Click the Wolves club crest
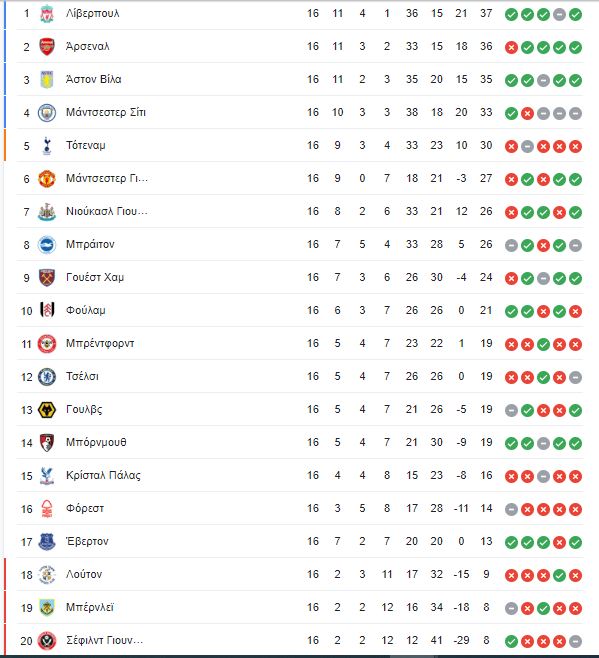The height and width of the screenshot is (658, 599). click(47, 410)
